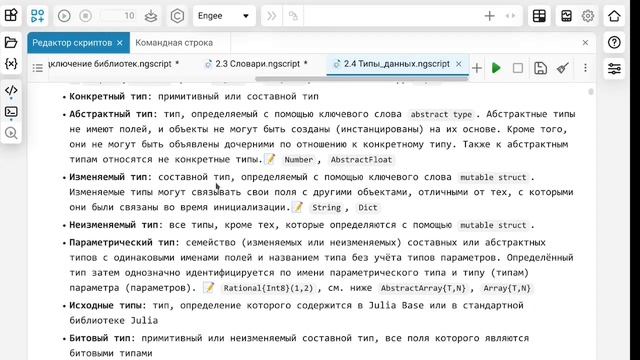Save the script with floppy disk icon
Screen dimensions: 640x360
tap(540, 68)
